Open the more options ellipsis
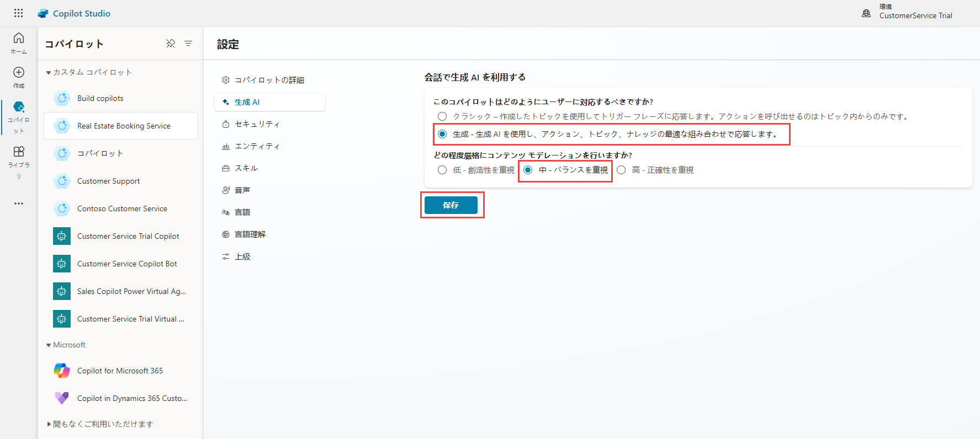980x439 pixels. 19,204
